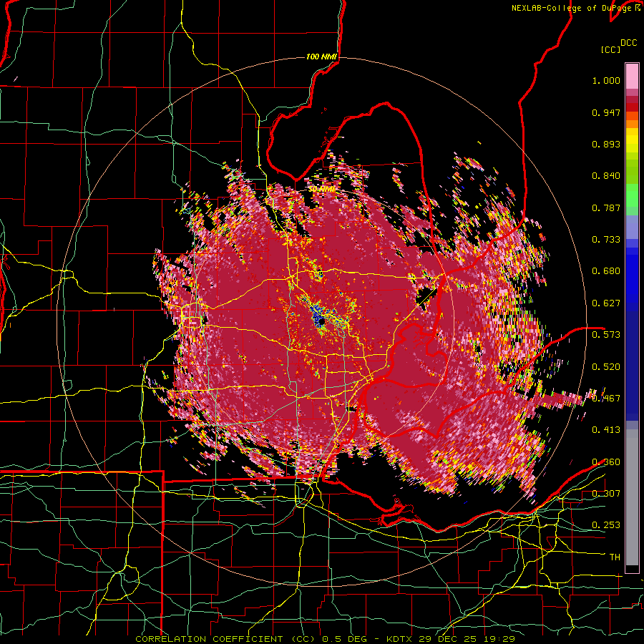Viewport: 644px width, 644px height.
Task: Click the 0.413 legend value
Action: [x=606, y=430]
